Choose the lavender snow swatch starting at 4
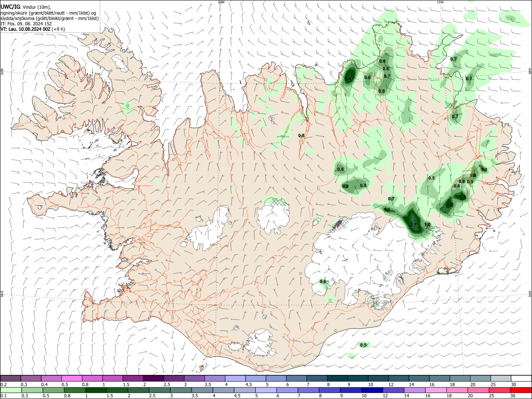 [235, 378]
